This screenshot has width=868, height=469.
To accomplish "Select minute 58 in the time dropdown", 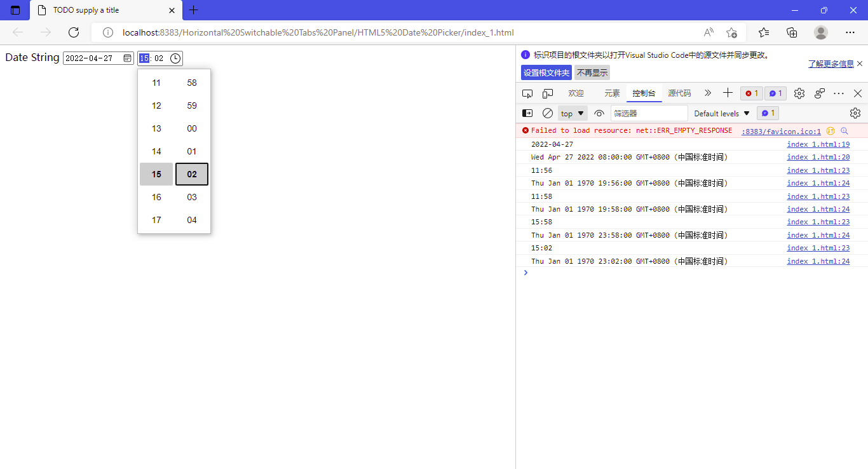I will (191, 83).
